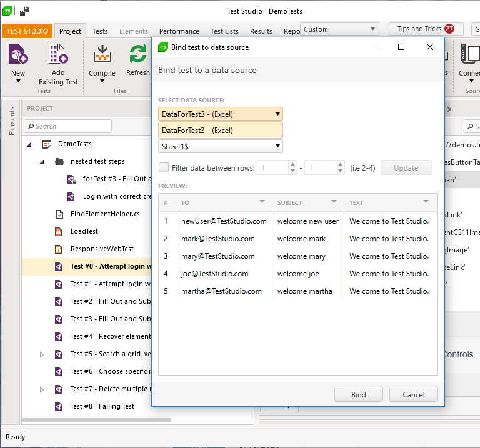Select Test #1 - Attempt login tree item
480x448 pixels.
pyautogui.click(x=111, y=284)
